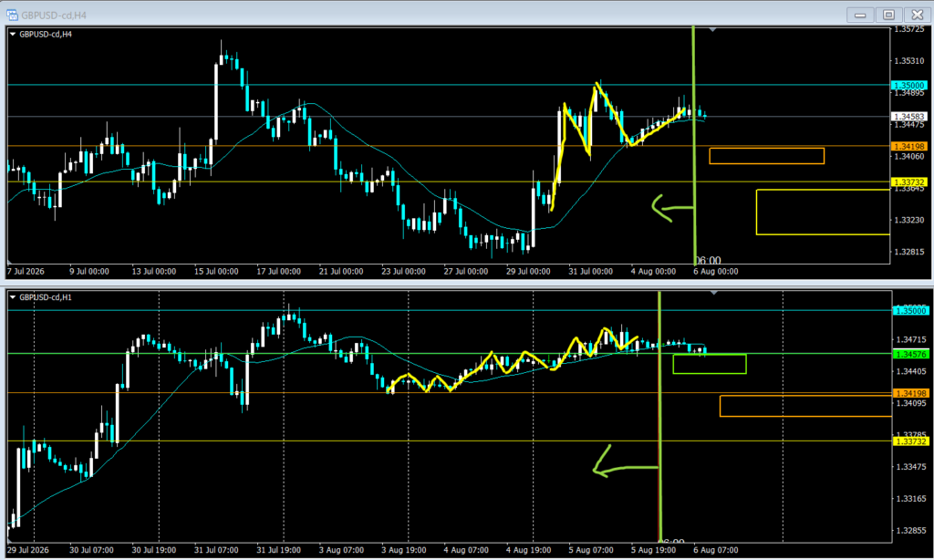Image resolution: width=934 pixels, height=560 pixels.
Task: Click the H4 chart shift marker triangle
Action: pyautogui.click(x=712, y=29)
